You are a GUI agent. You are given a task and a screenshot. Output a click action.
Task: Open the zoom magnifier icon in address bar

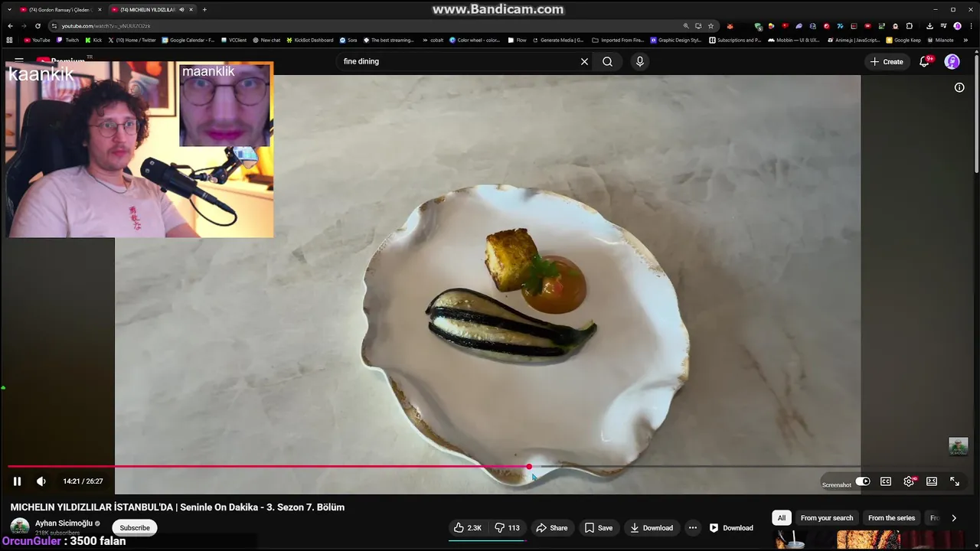686,26
